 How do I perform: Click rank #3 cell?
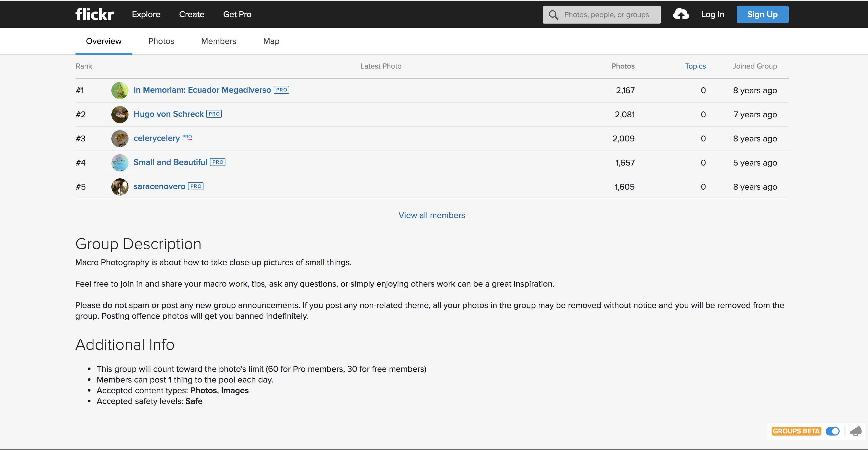click(x=81, y=138)
